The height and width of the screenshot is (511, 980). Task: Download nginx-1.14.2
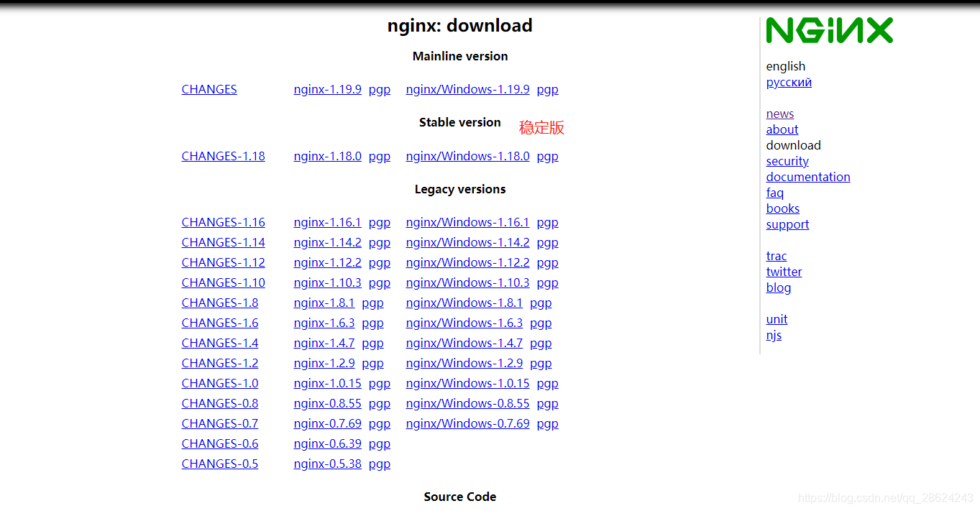point(327,242)
